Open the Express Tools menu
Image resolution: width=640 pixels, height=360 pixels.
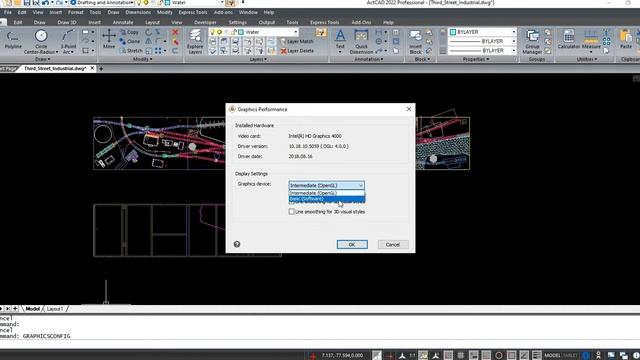pos(193,13)
